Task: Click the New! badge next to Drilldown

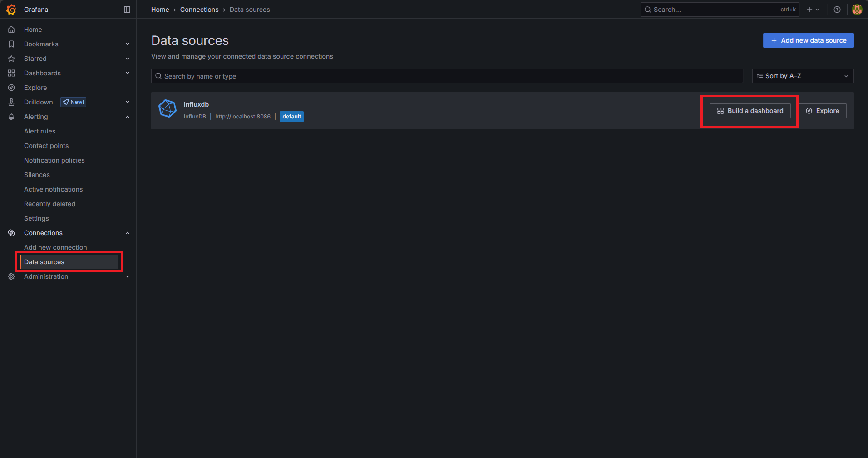Action: (x=74, y=102)
